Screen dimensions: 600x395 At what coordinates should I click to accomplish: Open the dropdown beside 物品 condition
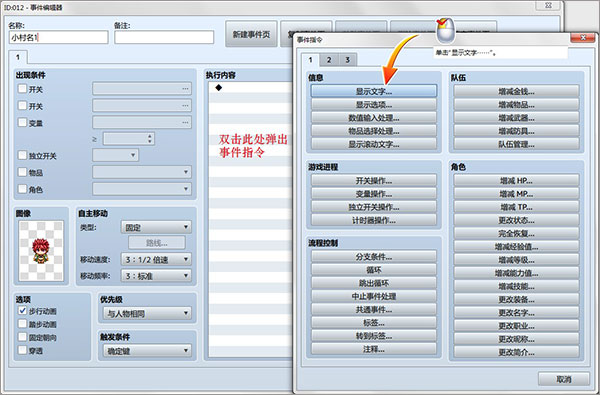coord(142,172)
